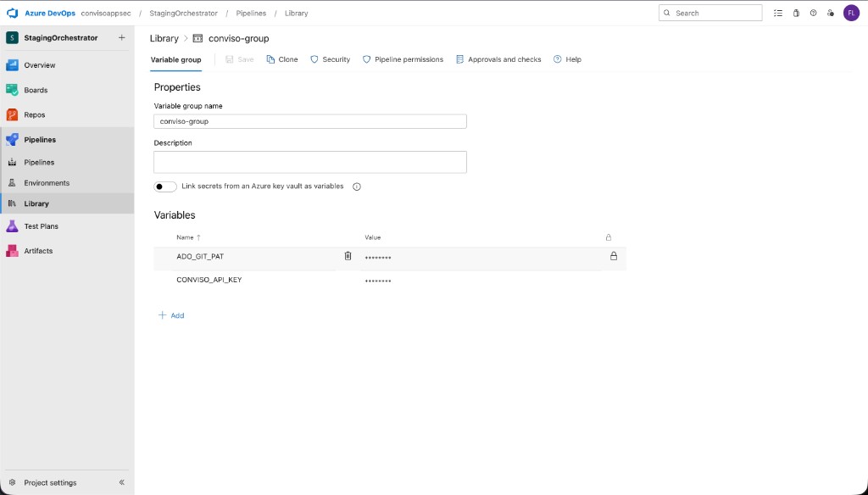Click the Description input field
The image size is (868, 495).
(309, 161)
